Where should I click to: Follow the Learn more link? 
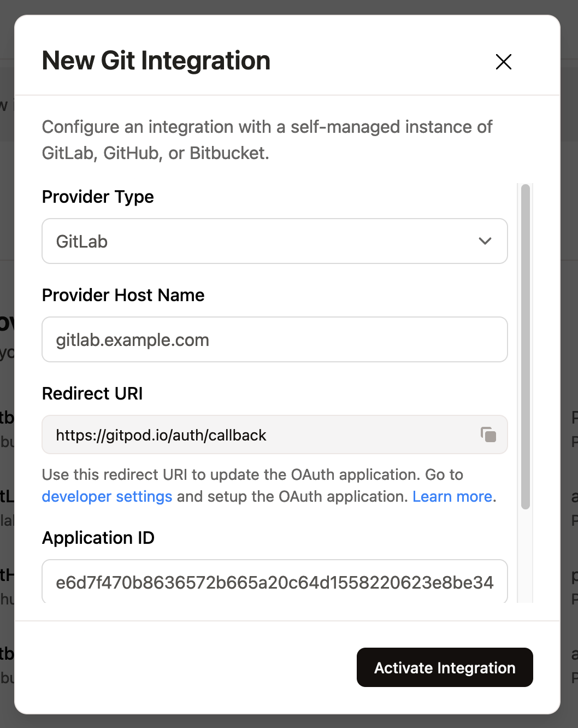point(452,496)
